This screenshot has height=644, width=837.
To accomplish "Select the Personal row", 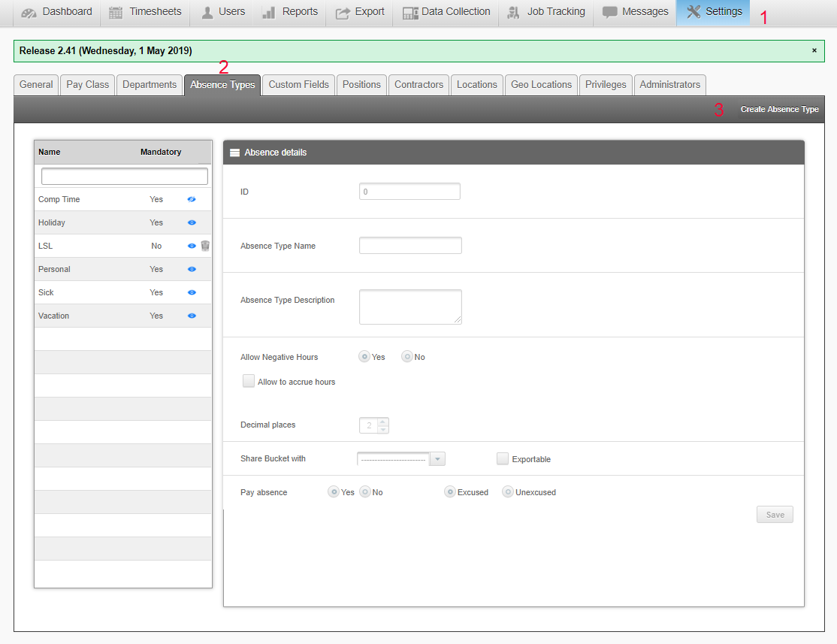I will coord(122,269).
